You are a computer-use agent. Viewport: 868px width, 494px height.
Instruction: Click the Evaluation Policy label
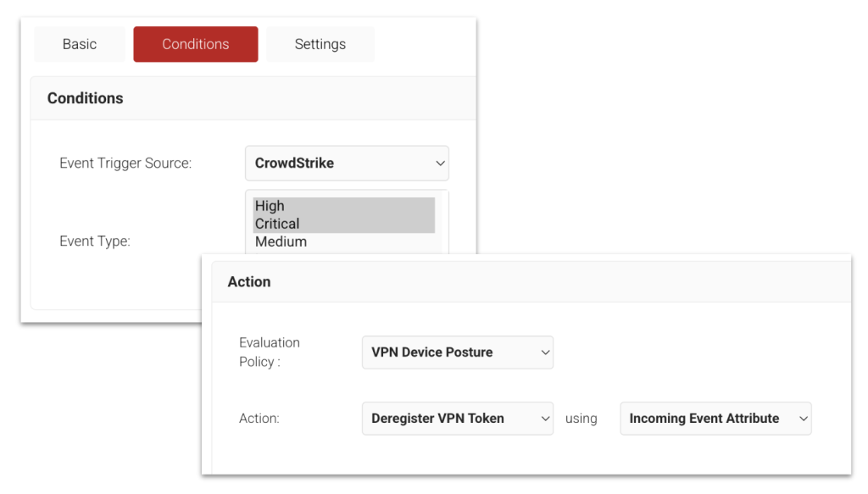[270, 352]
